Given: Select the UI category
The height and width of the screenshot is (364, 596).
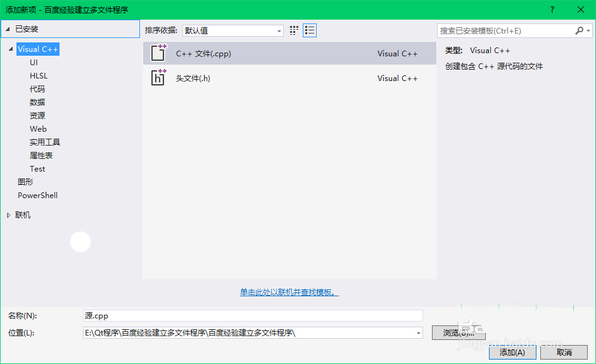Looking at the screenshot, I should click(34, 62).
